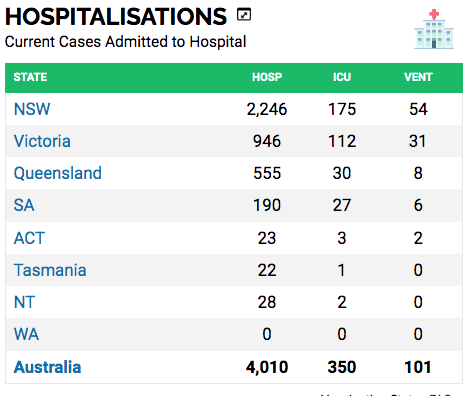Viewport: 473px width, 396px height.
Task: Click the hospital building icon
Action: coord(434,29)
